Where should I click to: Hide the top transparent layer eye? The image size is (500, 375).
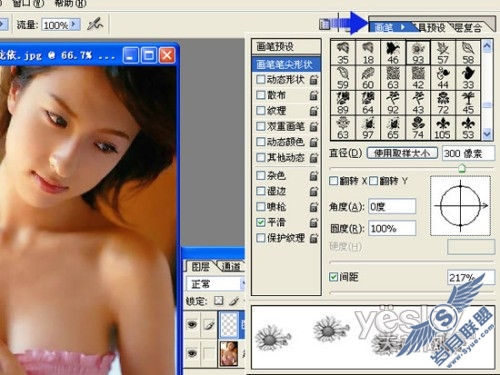[192, 324]
